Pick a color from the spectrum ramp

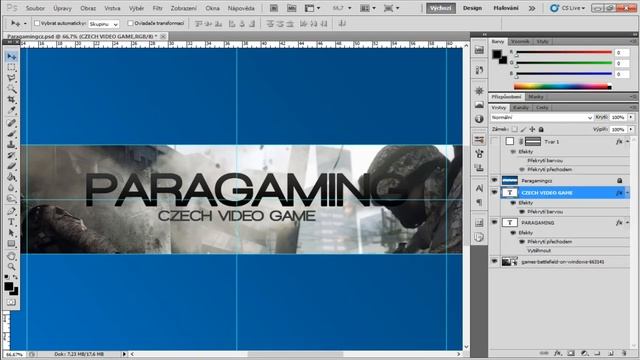562,86
